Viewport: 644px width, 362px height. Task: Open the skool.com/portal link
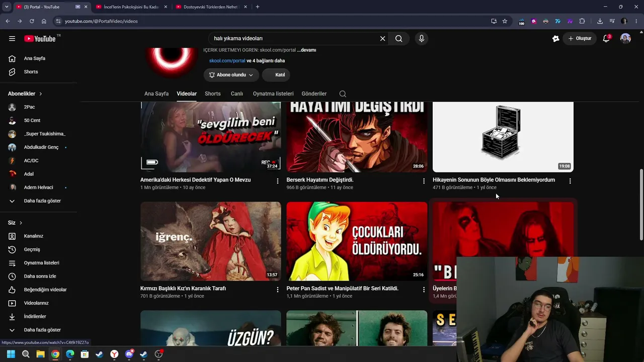pyautogui.click(x=227, y=61)
